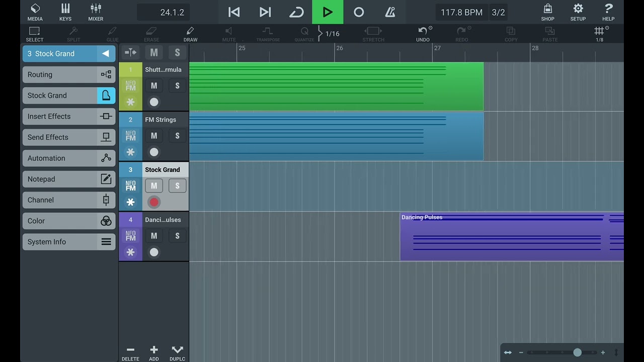
Task: Open the Automation section
Action: [x=69, y=158]
